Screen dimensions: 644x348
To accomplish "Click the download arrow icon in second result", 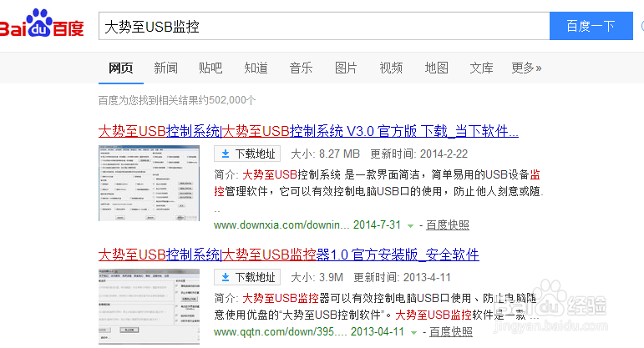I will 225,277.
